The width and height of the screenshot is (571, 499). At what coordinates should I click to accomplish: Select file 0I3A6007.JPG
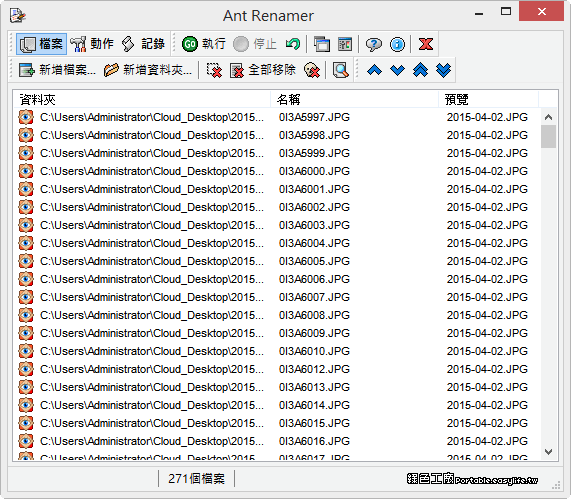tap(314, 297)
